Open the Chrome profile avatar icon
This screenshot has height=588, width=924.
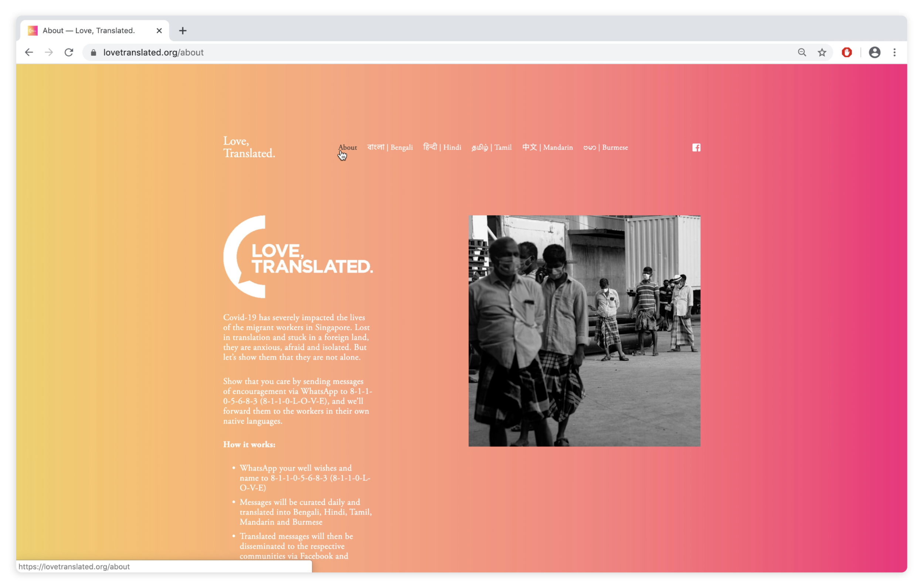coord(874,52)
